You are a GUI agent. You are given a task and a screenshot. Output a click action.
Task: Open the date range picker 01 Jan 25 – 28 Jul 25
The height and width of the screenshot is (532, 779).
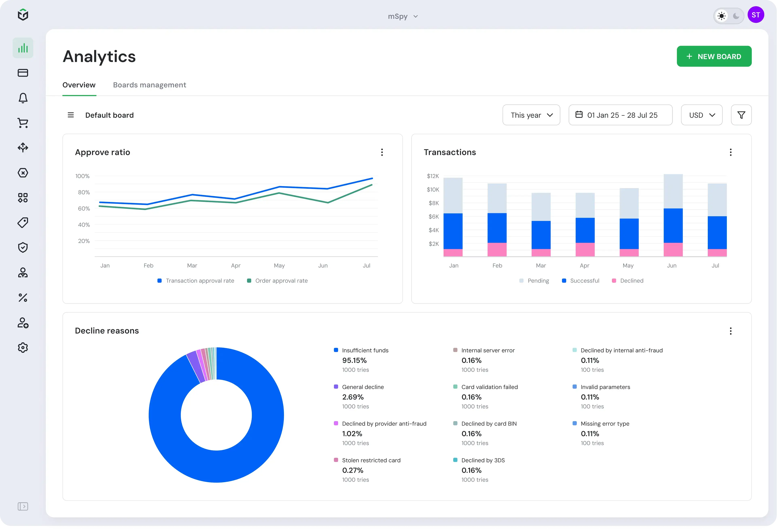point(620,115)
